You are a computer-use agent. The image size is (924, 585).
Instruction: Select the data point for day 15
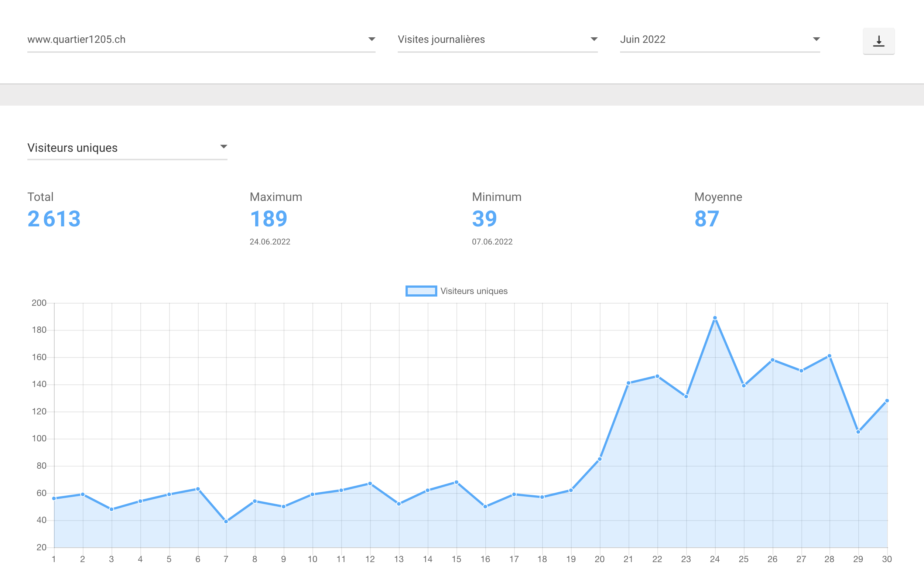point(456,482)
